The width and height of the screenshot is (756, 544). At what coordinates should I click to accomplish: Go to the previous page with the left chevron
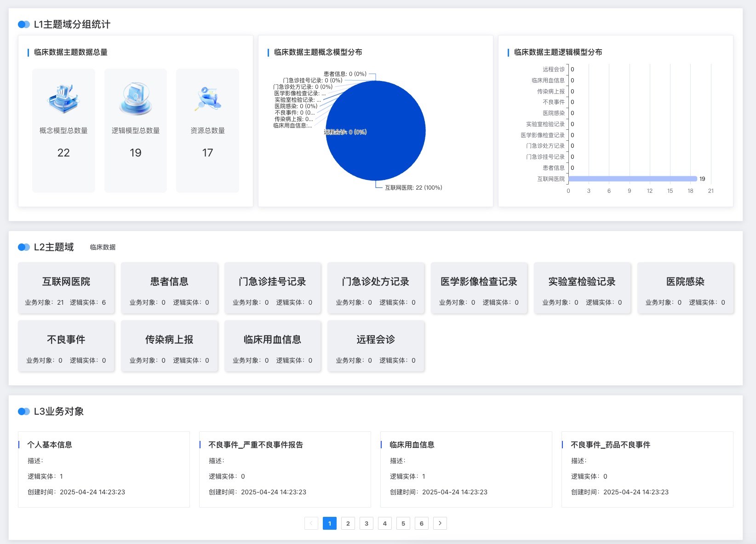(311, 523)
